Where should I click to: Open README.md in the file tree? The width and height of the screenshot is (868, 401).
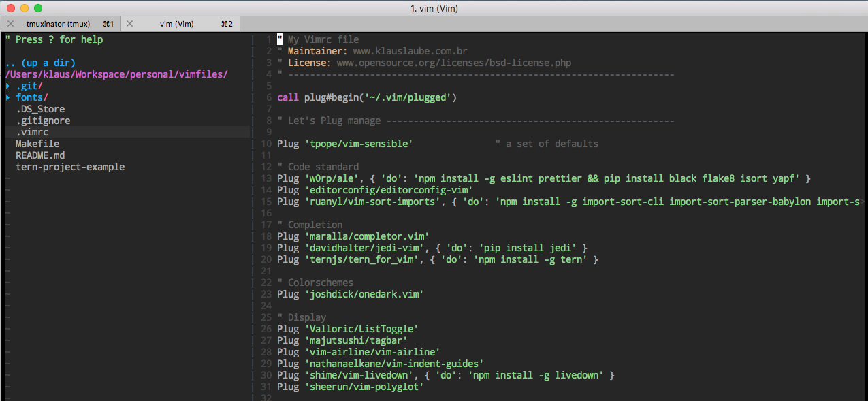click(40, 155)
